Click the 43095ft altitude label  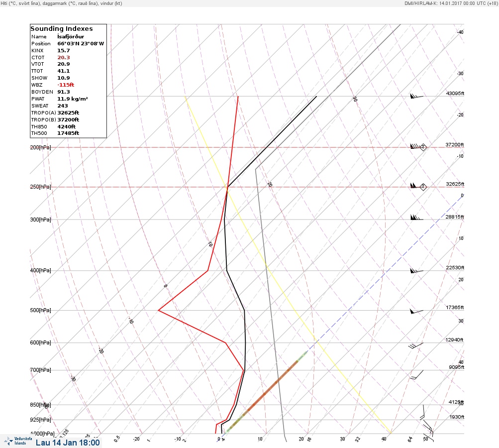click(x=455, y=93)
